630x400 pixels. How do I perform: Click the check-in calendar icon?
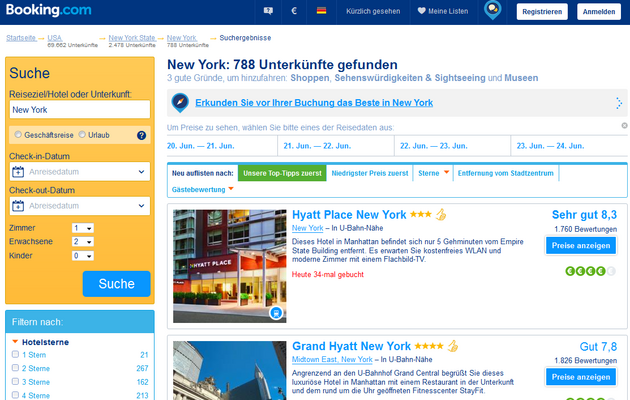tap(18, 172)
